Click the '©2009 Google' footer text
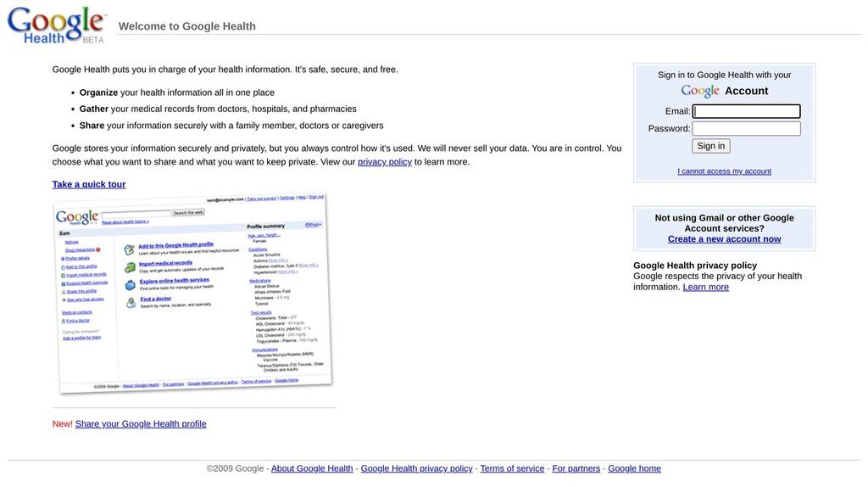Image resolution: width=868 pixels, height=487 pixels. 236,468
